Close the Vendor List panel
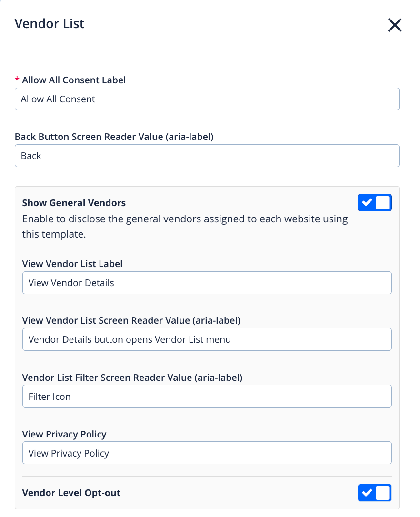The height and width of the screenshot is (517, 420). click(395, 25)
